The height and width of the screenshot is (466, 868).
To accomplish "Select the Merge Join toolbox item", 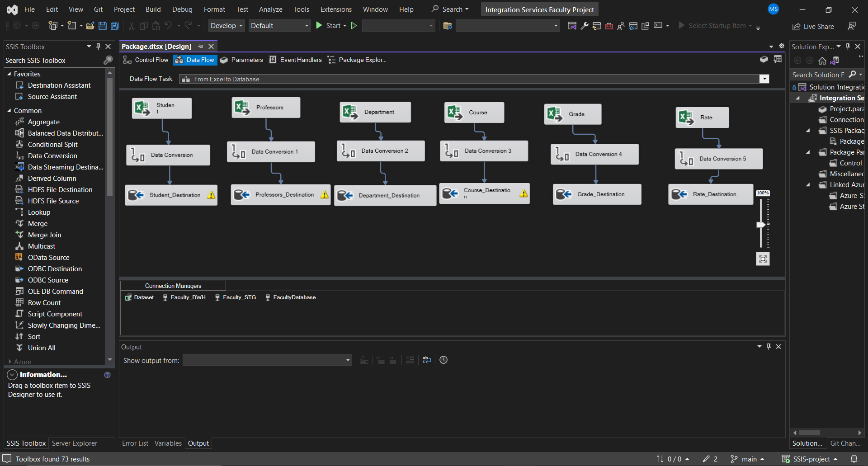I will point(44,235).
